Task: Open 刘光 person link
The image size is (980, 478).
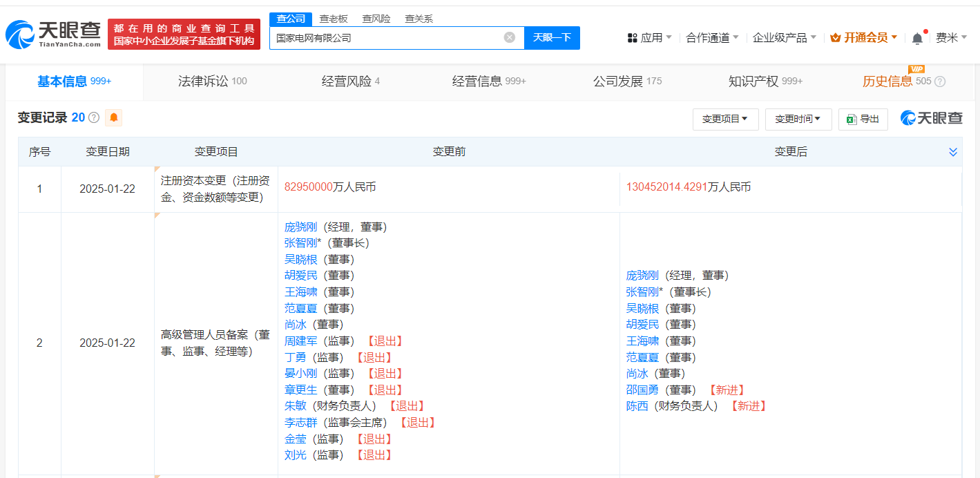Action: pos(296,455)
